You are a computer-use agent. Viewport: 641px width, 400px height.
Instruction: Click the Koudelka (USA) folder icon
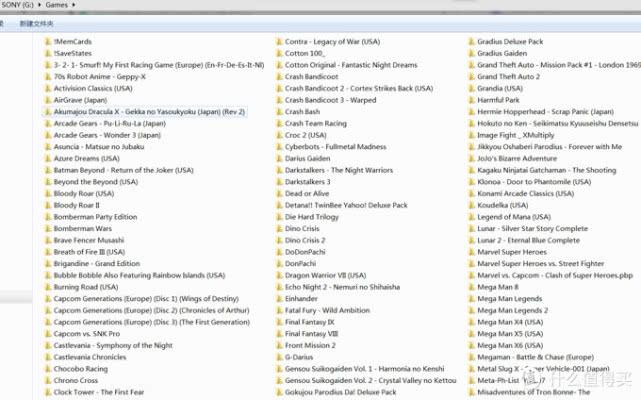pos(472,205)
